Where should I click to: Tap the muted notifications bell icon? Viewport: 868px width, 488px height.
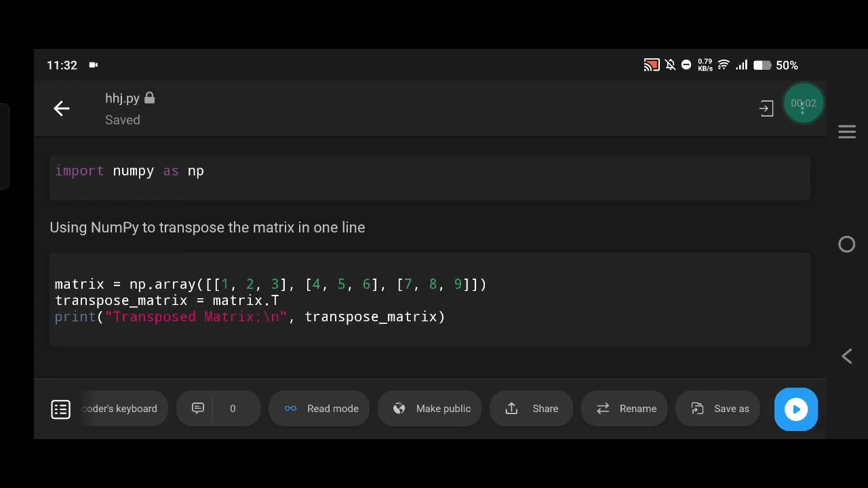click(x=670, y=65)
